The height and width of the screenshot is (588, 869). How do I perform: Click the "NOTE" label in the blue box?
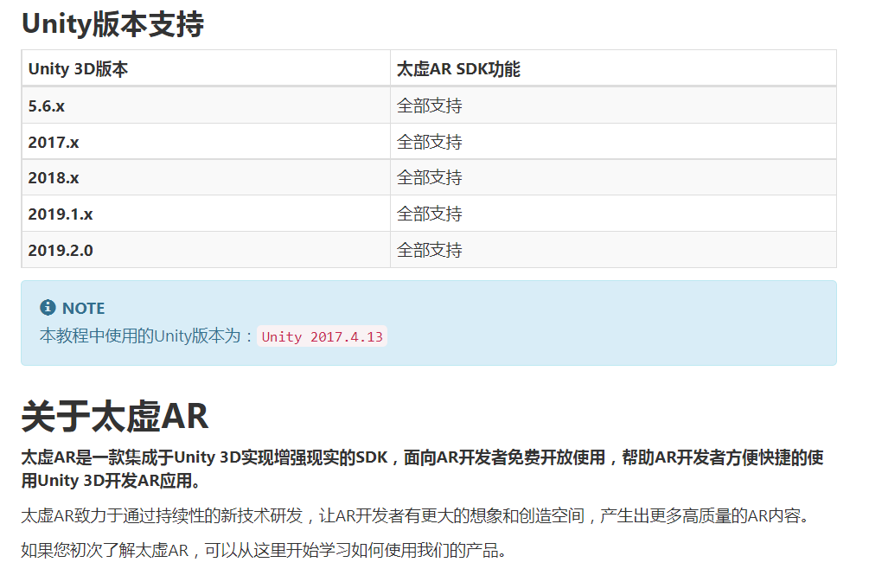click(83, 308)
